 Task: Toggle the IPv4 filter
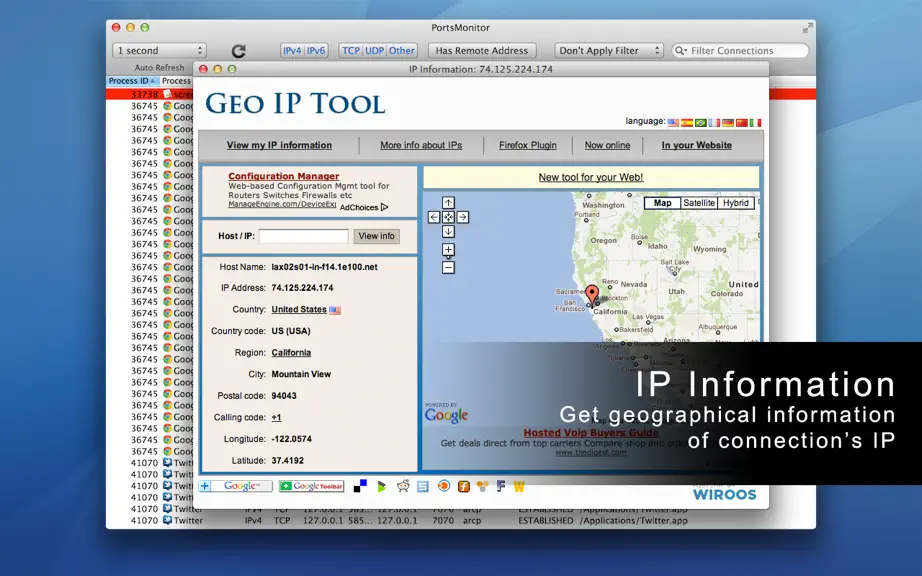tap(292, 51)
